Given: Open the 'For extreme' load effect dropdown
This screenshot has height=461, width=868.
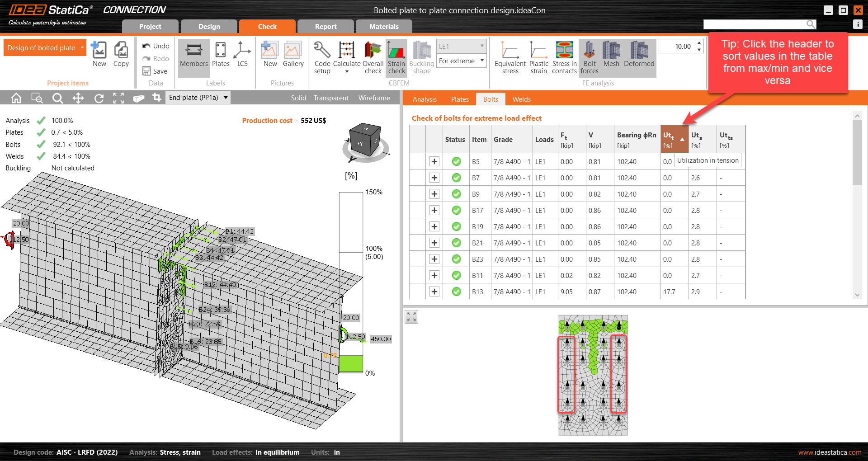Looking at the screenshot, I should tap(461, 60).
